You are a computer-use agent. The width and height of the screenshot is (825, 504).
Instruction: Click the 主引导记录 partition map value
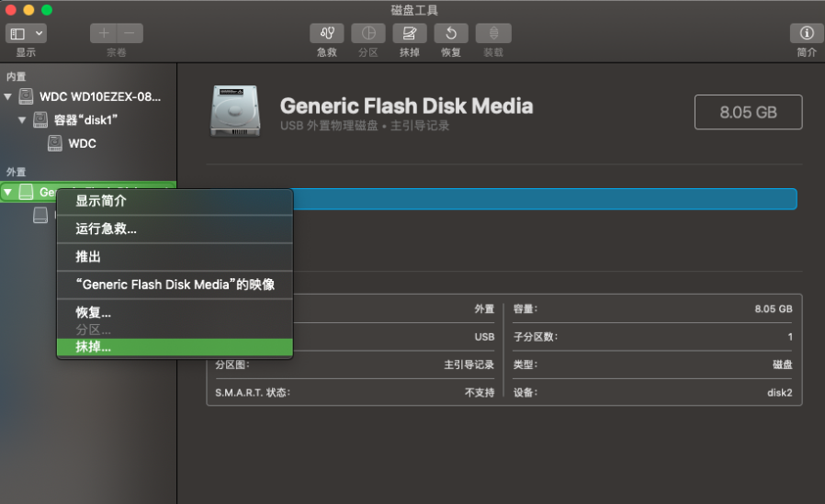point(469,364)
